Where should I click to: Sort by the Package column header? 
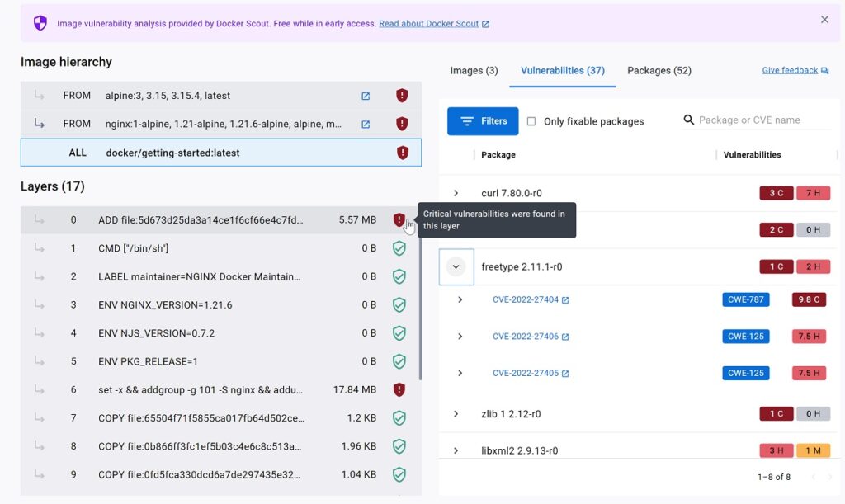(x=498, y=155)
